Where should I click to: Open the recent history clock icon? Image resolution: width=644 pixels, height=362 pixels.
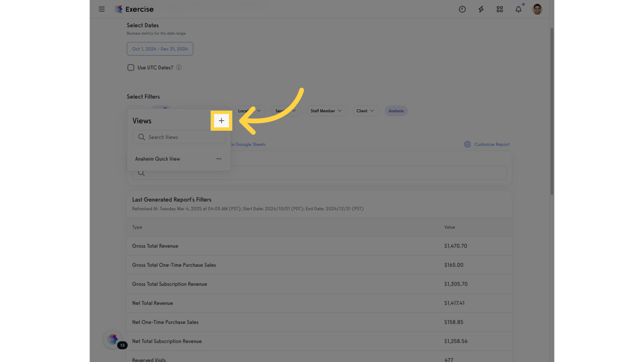click(462, 9)
